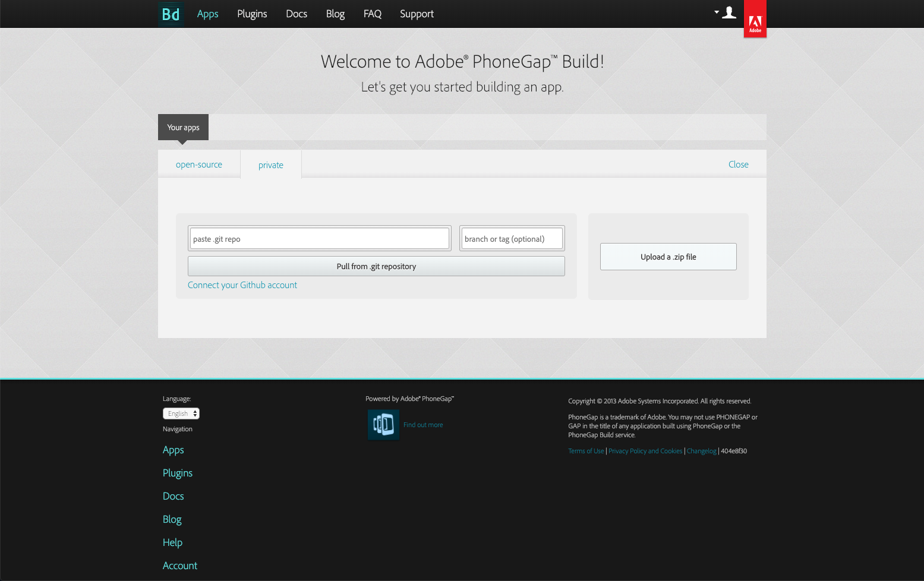
Task: Open Account link in footer navigation
Action: point(180,566)
